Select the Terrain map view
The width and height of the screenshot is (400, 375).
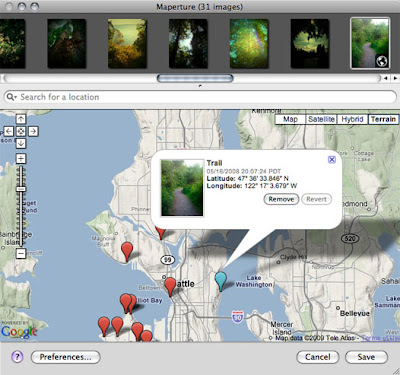coord(383,119)
